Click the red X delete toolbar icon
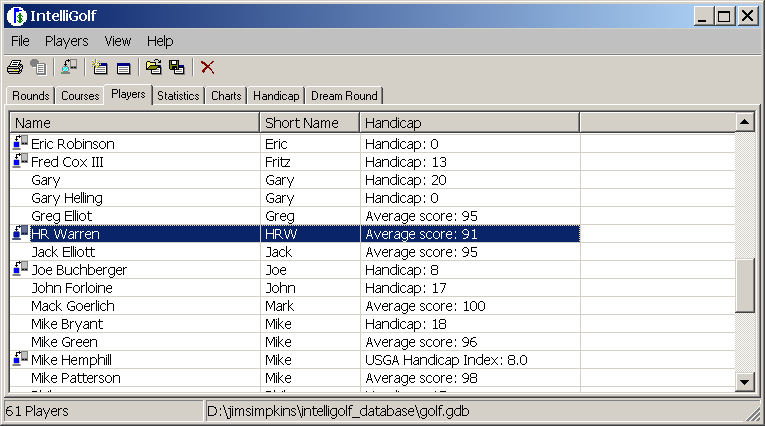 coord(208,67)
